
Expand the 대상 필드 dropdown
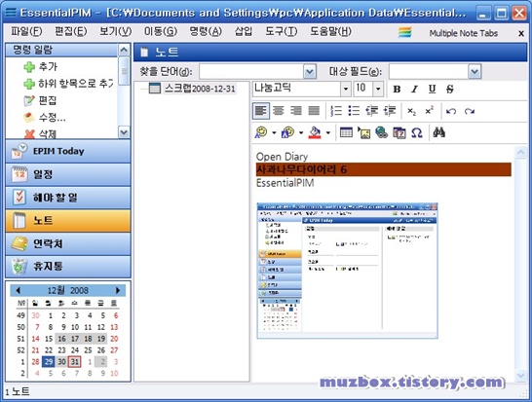(x=475, y=71)
